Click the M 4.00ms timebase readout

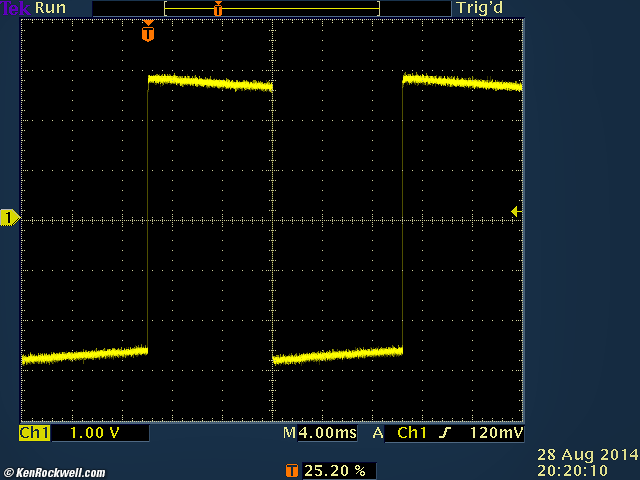pyautogui.click(x=320, y=433)
